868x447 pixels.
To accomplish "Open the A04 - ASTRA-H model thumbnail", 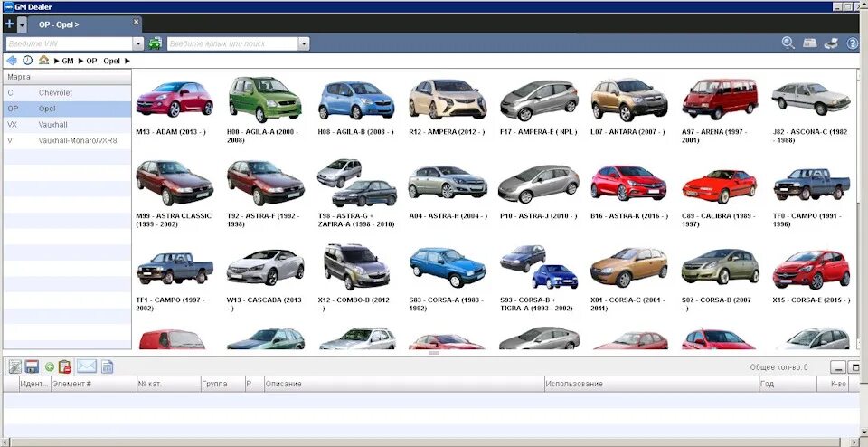I will 448,182.
